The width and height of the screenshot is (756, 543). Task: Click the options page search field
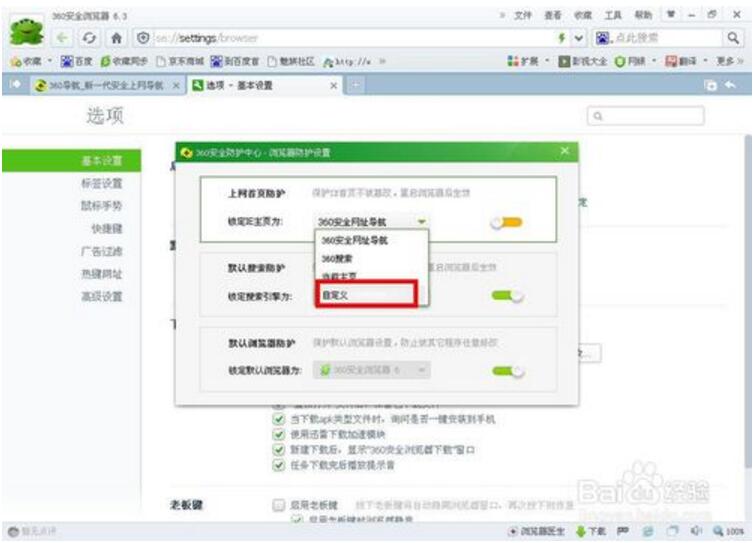click(x=646, y=116)
